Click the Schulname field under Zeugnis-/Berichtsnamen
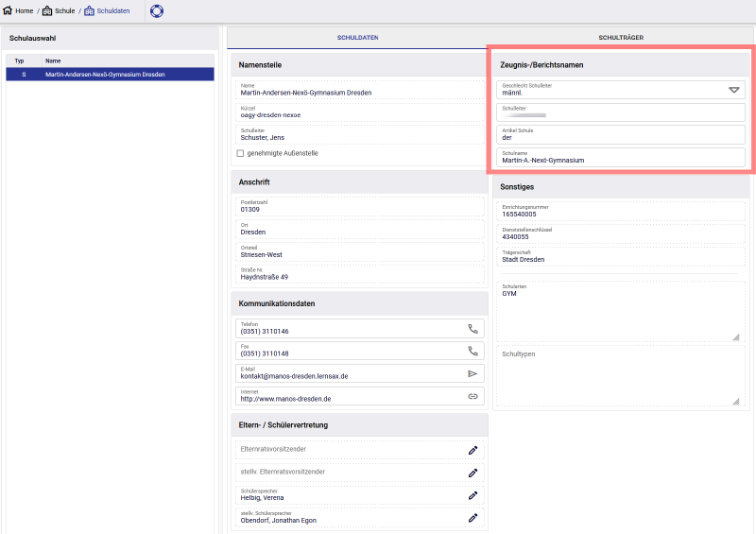The width and height of the screenshot is (756, 534). point(620,157)
